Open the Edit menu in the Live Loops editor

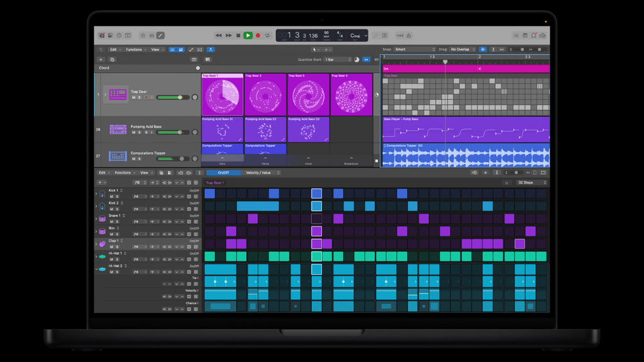coord(113,50)
